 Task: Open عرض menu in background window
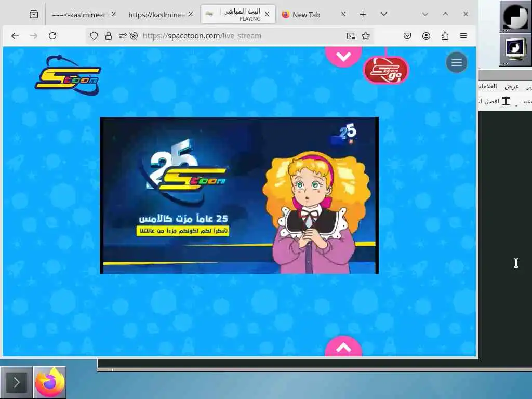tap(512, 87)
